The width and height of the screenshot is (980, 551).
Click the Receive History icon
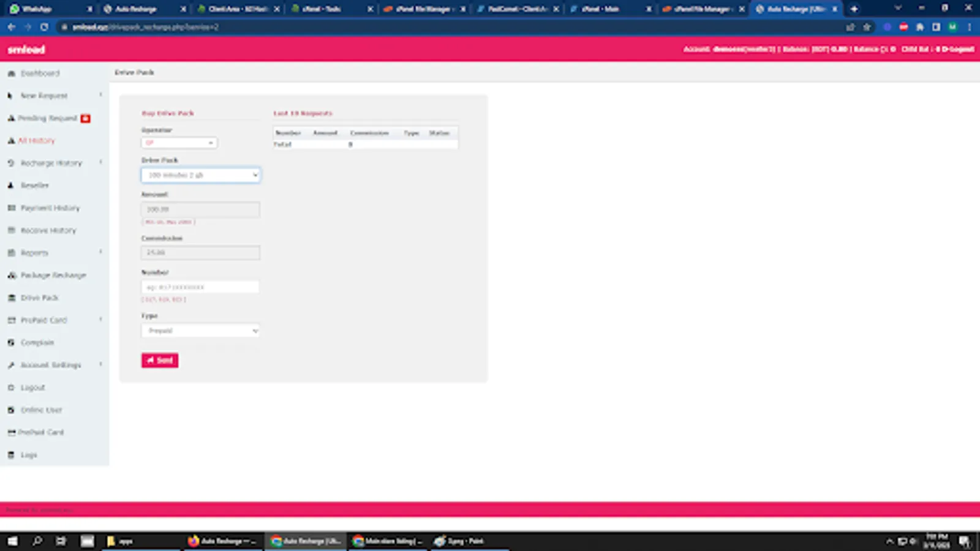coord(11,231)
